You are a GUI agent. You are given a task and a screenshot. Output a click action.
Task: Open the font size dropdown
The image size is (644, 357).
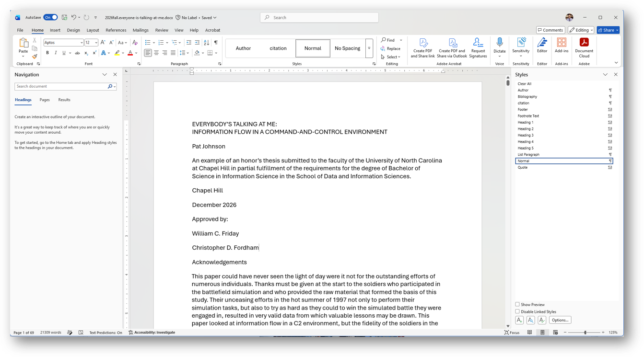coord(96,43)
